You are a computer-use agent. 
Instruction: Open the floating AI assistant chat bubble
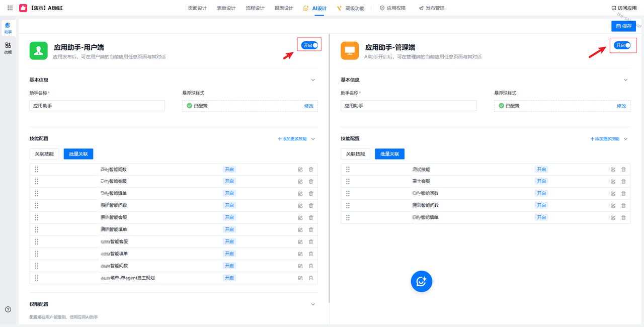coord(422,281)
